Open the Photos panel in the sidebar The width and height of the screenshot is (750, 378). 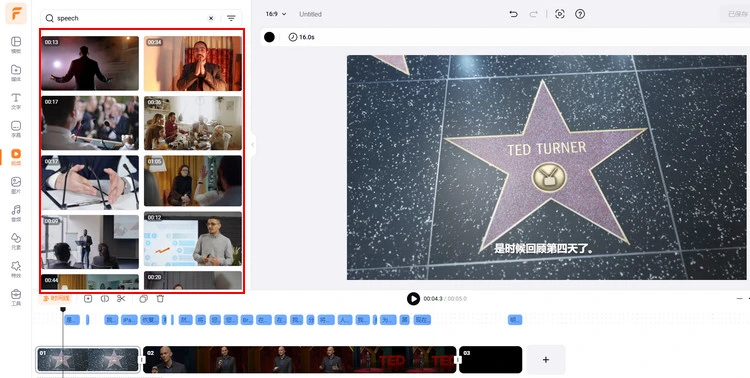[x=16, y=185]
